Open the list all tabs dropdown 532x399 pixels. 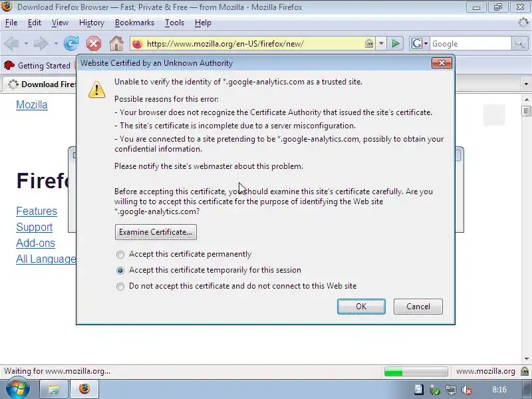point(526,84)
